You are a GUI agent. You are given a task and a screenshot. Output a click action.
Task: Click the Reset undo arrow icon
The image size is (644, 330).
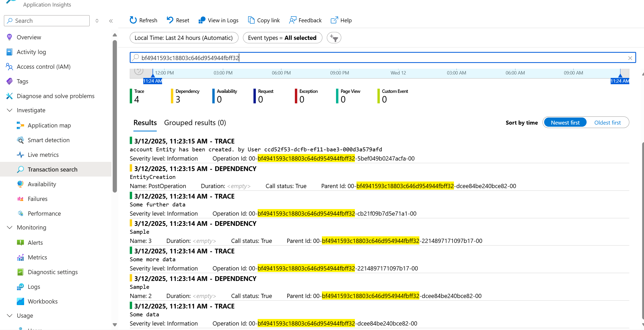tap(170, 20)
